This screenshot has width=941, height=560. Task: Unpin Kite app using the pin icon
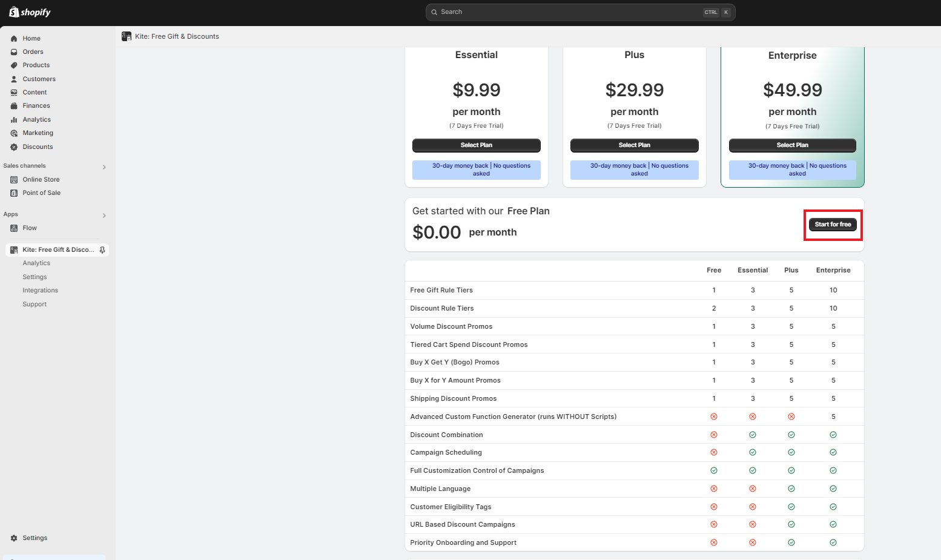tap(102, 250)
